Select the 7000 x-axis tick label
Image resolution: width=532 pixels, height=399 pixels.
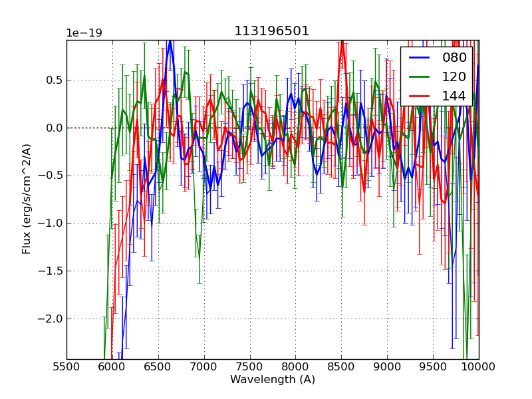(x=204, y=366)
